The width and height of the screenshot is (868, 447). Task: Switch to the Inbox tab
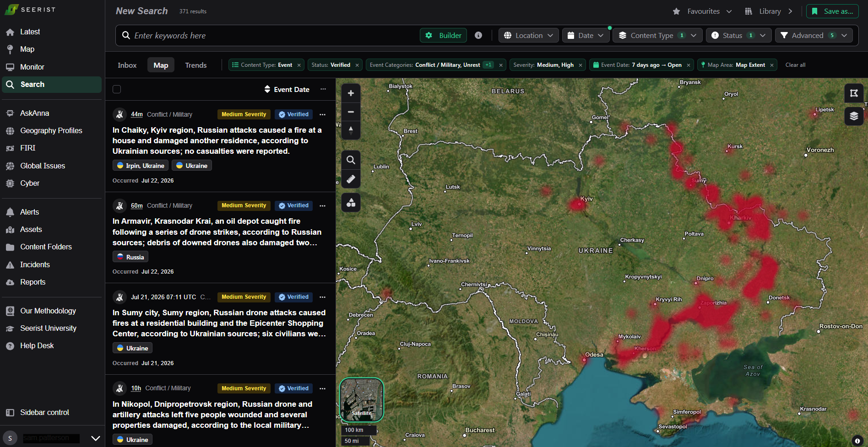127,65
